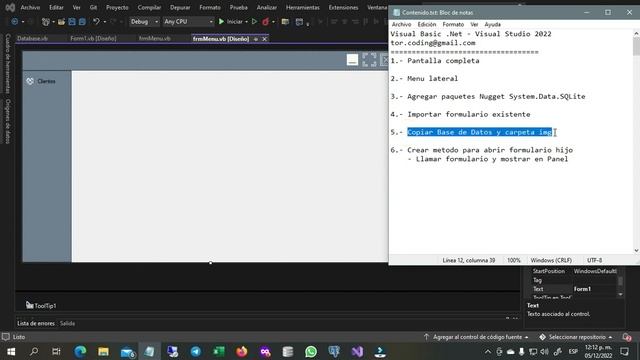Open Notepad's Edición menu
This screenshot has width=640, height=360.
point(427,24)
